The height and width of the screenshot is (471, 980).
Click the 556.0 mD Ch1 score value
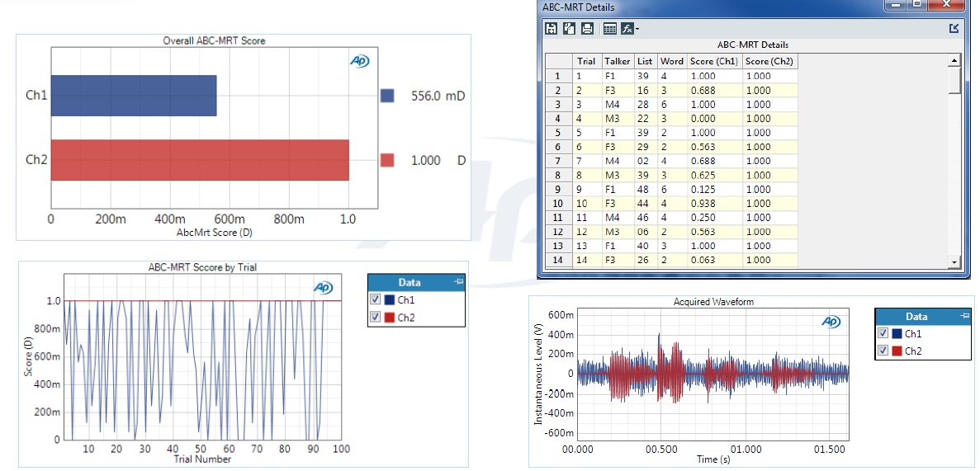[x=438, y=96]
